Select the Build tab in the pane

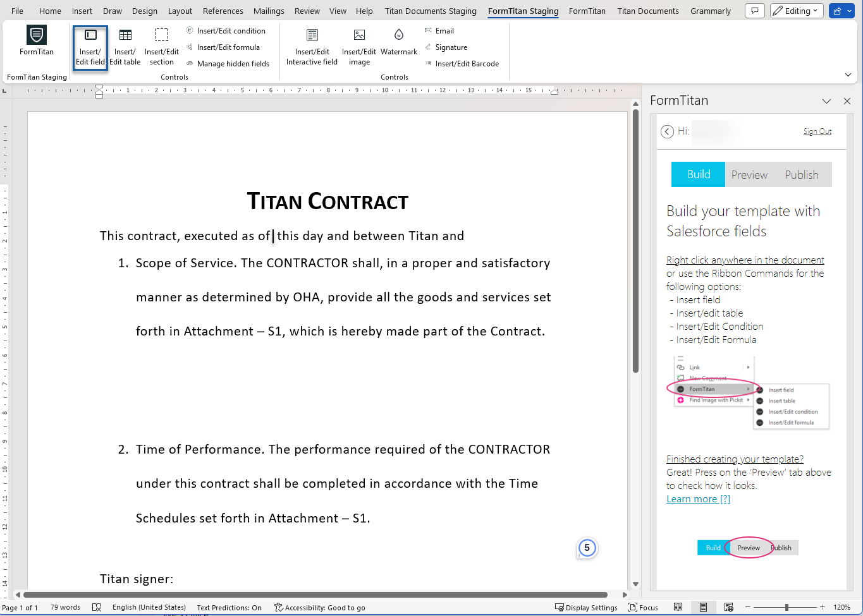(x=699, y=174)
